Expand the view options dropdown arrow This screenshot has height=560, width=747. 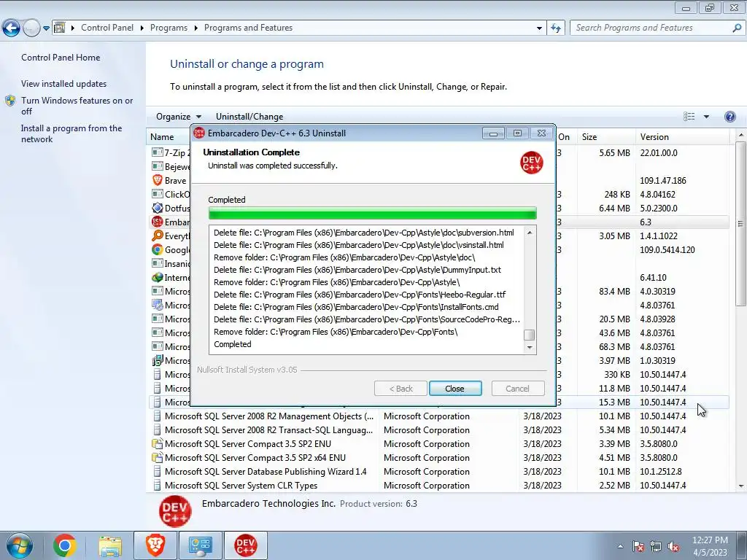706,117
